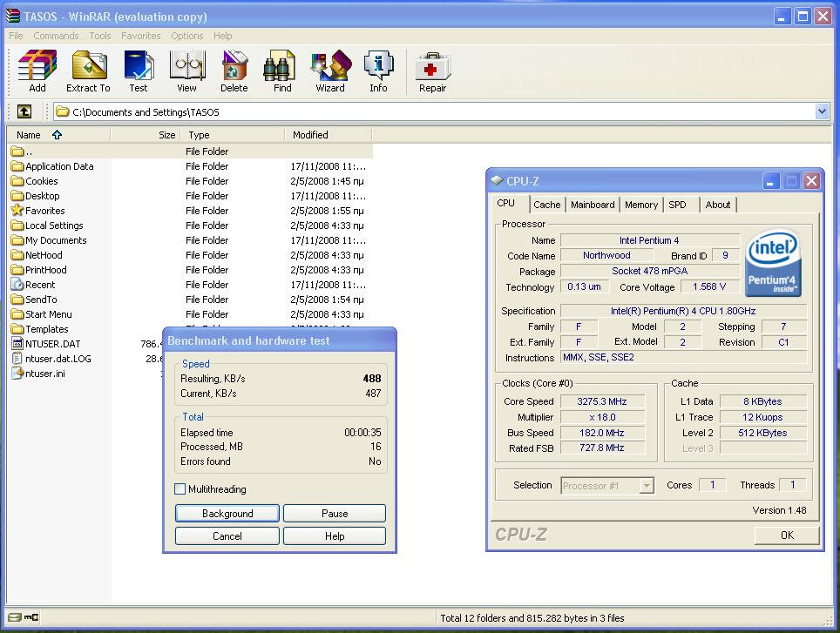The width and height of the screenshot is (840, 633).
Task: Click the Intel Pentium 4 logo in CPU-Z
Action: click(x=773, y=263)
